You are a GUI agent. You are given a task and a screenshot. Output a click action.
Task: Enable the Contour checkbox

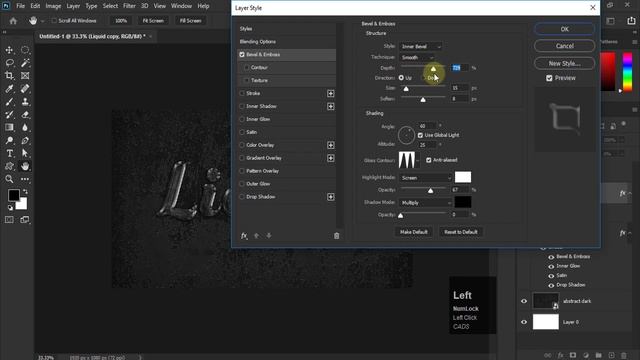tap(247, 67)
